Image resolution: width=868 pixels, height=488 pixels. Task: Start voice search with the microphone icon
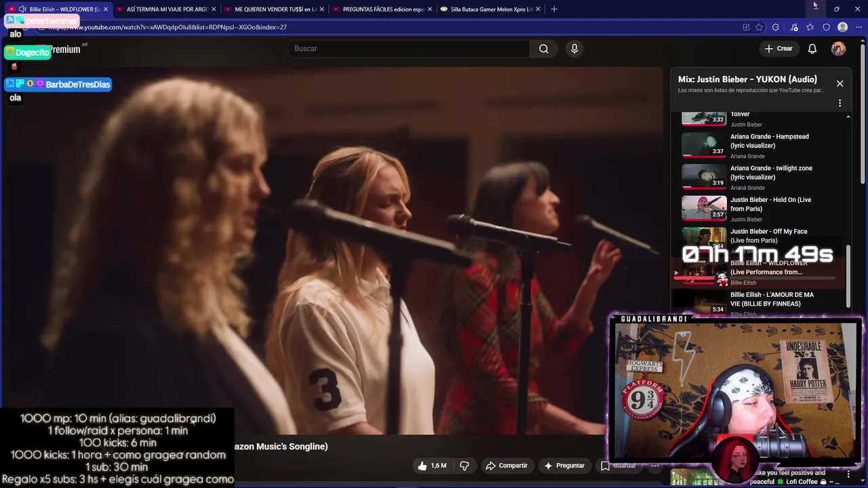(x=574, y=49)
